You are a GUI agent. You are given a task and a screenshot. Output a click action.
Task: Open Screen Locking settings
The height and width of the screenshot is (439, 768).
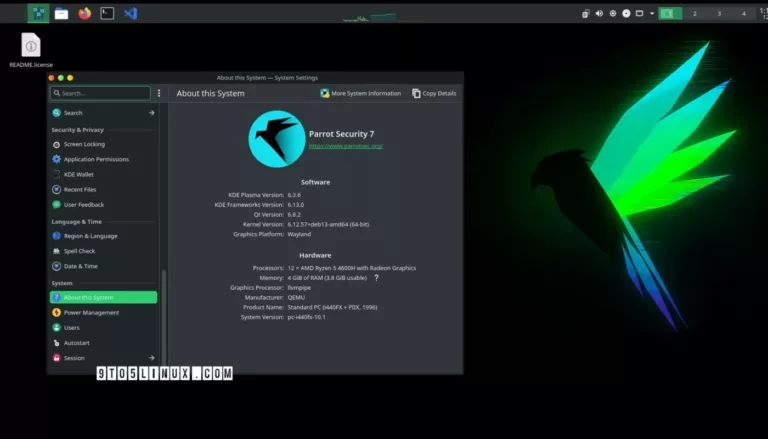[x=84, y=144]
